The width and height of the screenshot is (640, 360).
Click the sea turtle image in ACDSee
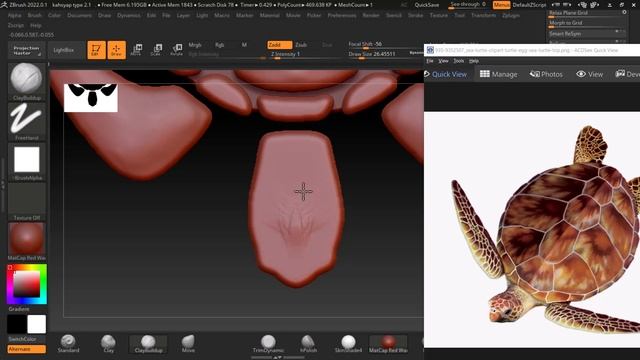(545, 229)
